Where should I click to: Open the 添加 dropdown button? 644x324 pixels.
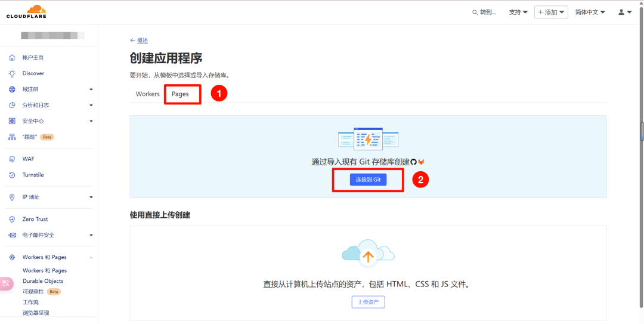pos(551,13)
